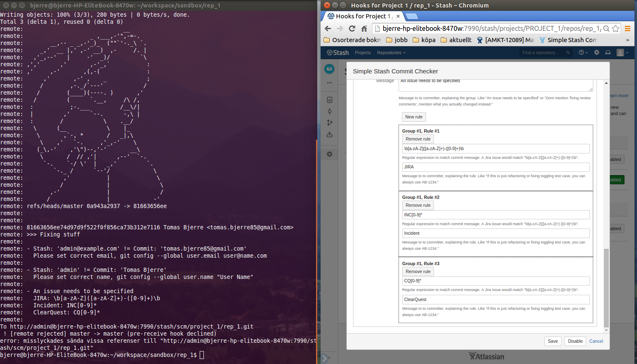This screenshot has height=364, width=637.
Task: Open a new Chromium tab
Action: [412, 16]
